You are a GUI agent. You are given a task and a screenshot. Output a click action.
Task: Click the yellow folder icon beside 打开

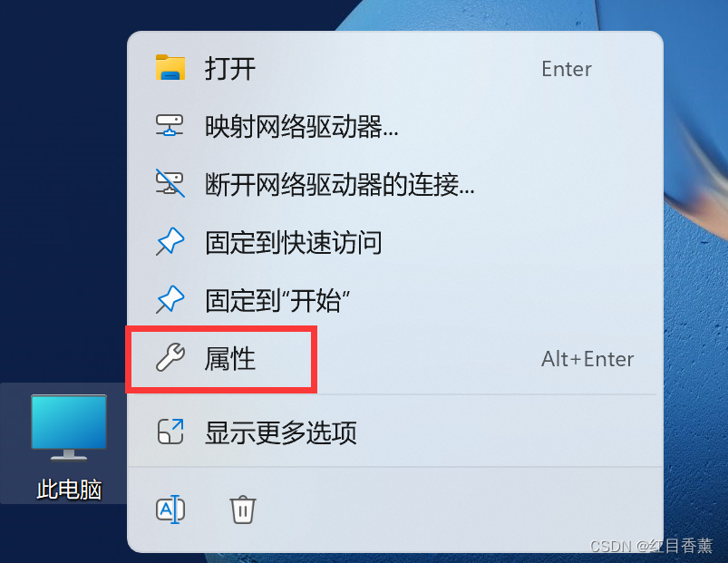pos(170,68)
